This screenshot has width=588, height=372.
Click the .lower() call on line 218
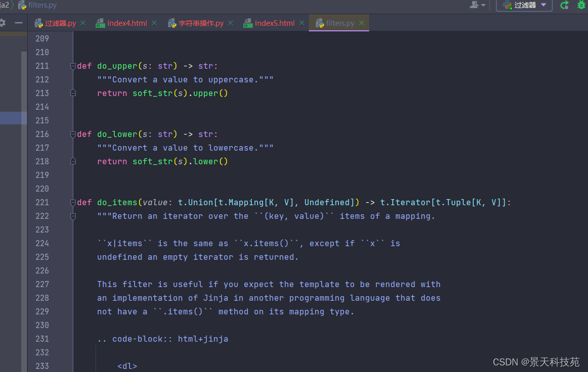point(208,162)
